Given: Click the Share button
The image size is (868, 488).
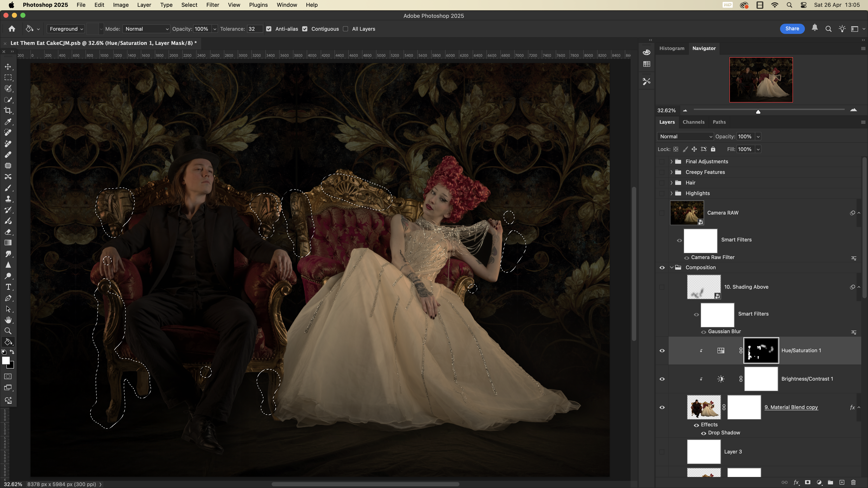Looking at the screenshot, I should (x=792, y=29).
